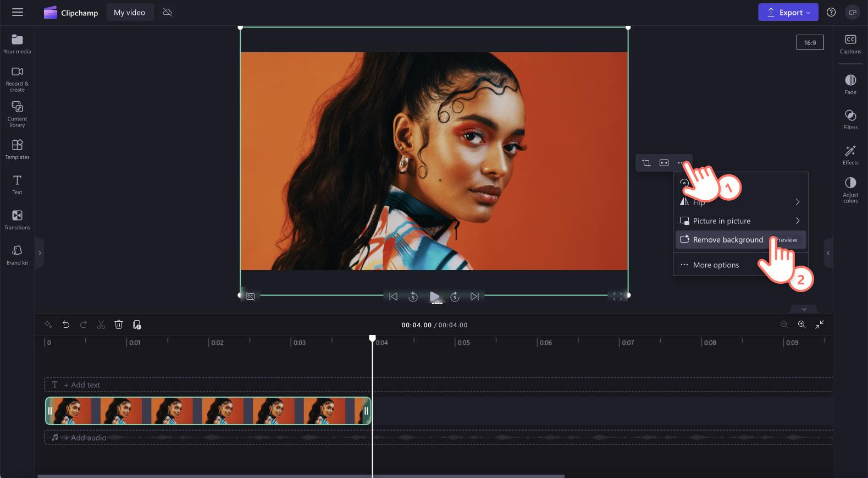Edit the My video title field
The height and width of the screenshot is (478, 868).
[x=130, y=12]
